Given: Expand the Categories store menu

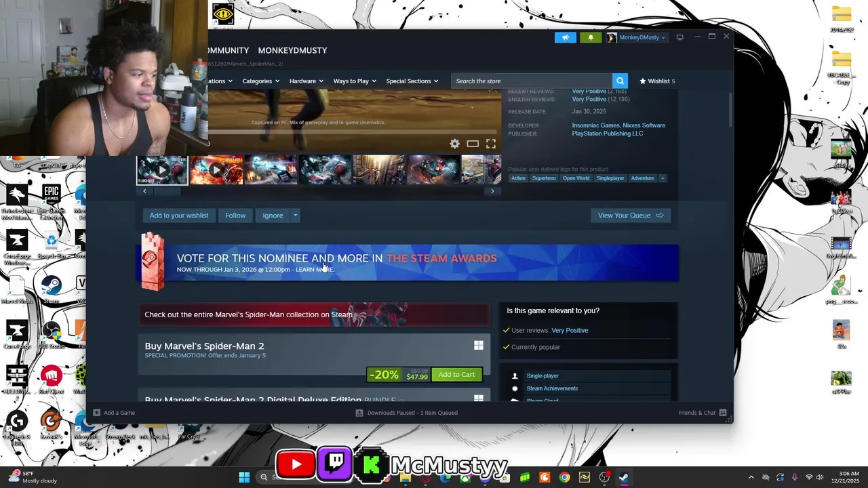Looking at the screenshot, I should (260, 81).
